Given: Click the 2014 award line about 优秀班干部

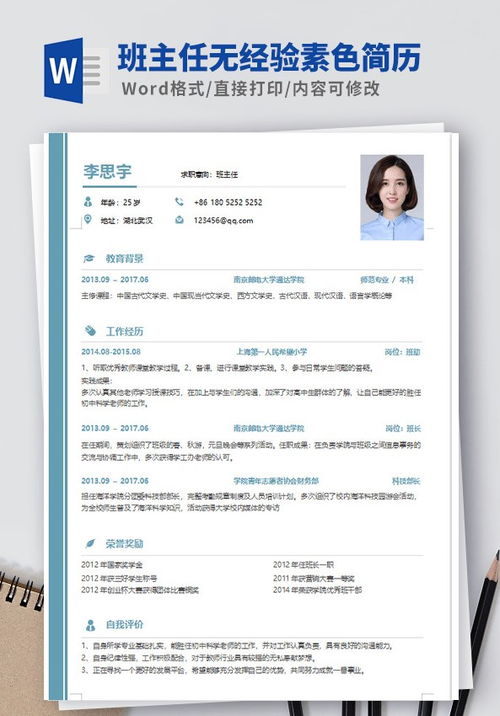Looking at the screenshot, I should point(317,590).
